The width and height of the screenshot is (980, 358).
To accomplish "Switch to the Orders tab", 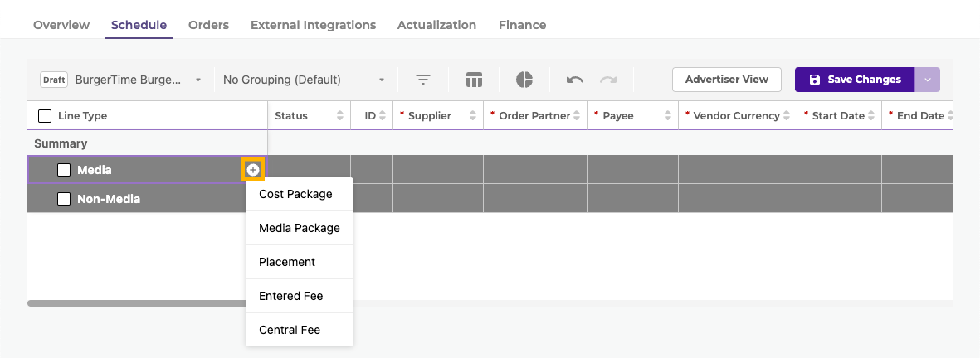I will (x=208, y=25).
